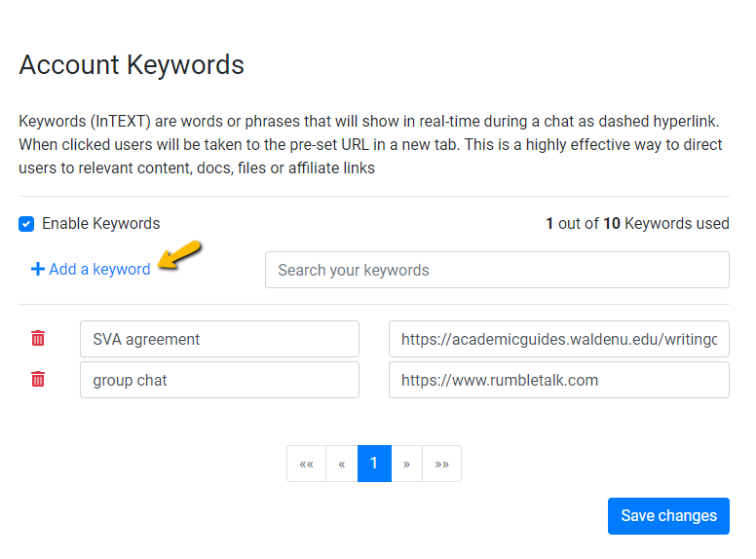Focus the Search your keywords field
The width and height of the screenshot is (756, 559).
pos(497,270)
